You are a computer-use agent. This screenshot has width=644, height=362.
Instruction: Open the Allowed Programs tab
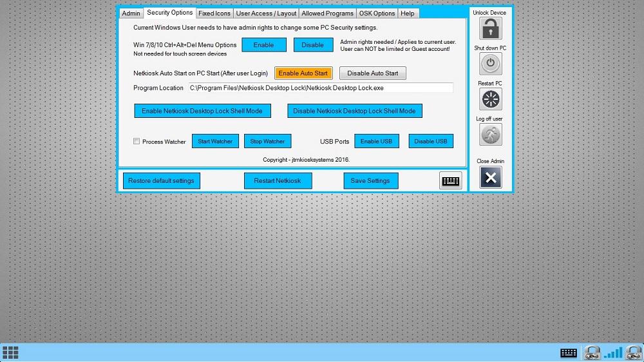click(x=327, y=13)
